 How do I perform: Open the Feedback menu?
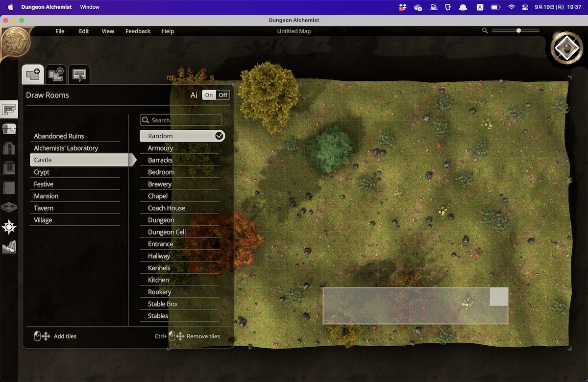[x=138, y=31]
